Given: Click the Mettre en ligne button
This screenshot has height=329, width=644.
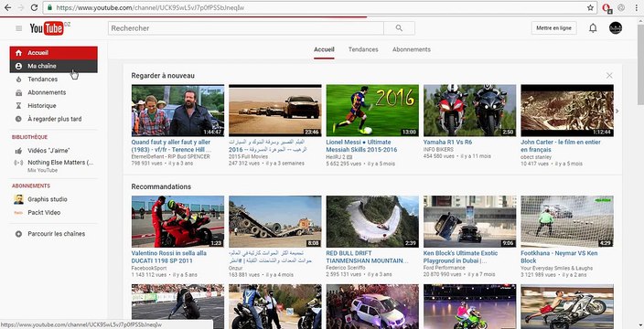Looking at the screenshot, I should point(553,28).
